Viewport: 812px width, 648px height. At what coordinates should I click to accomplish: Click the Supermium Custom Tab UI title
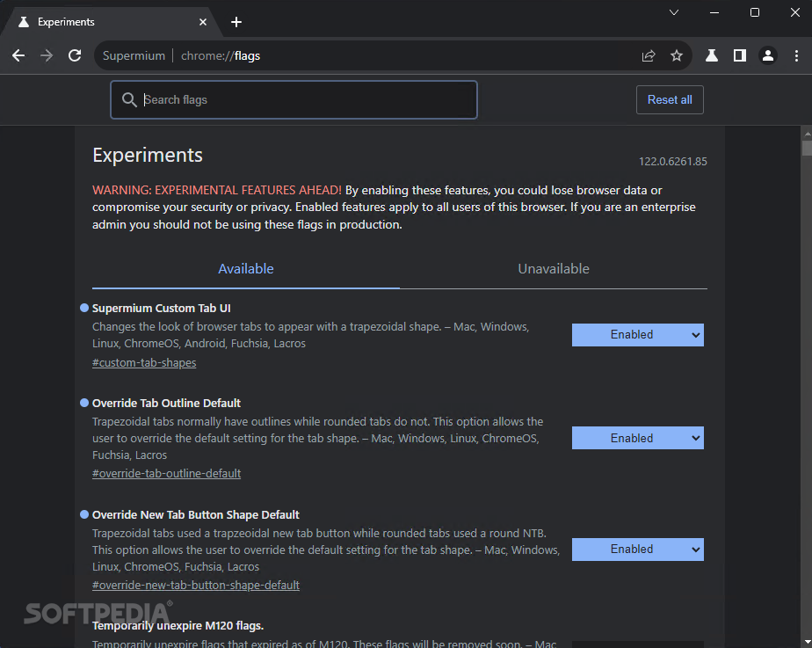(161, 309)
